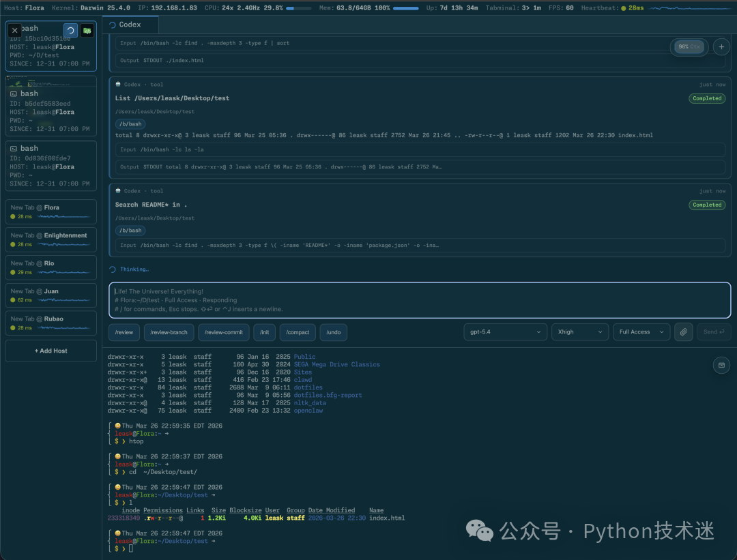This screenshot has width=737, height=560.
Task: Click the Mem usage bar in the status bar
Action: click(405, 8)
